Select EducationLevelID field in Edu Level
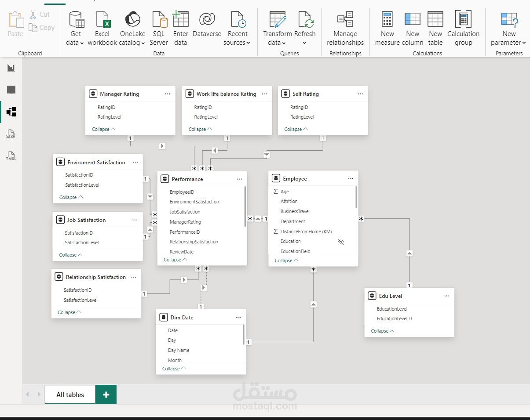 coord(395,319)
